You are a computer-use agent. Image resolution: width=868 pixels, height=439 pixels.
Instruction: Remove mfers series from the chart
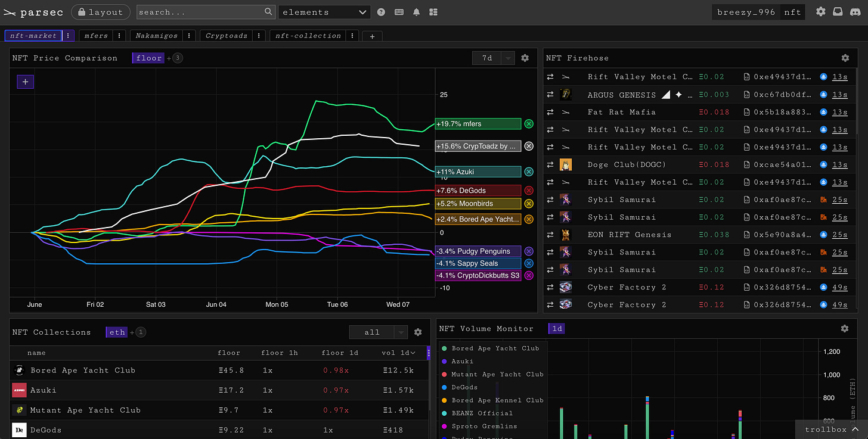(x=529, y=124)
